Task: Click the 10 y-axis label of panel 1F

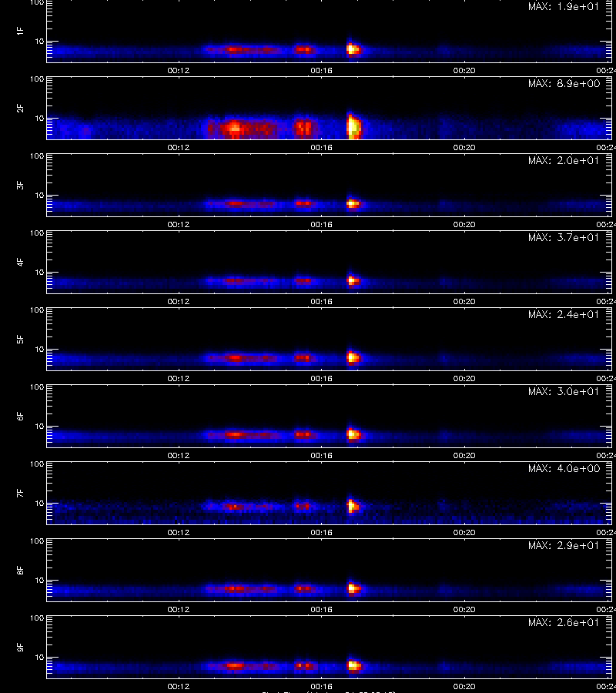Action: pyautogui.click(x=39, y=41)
